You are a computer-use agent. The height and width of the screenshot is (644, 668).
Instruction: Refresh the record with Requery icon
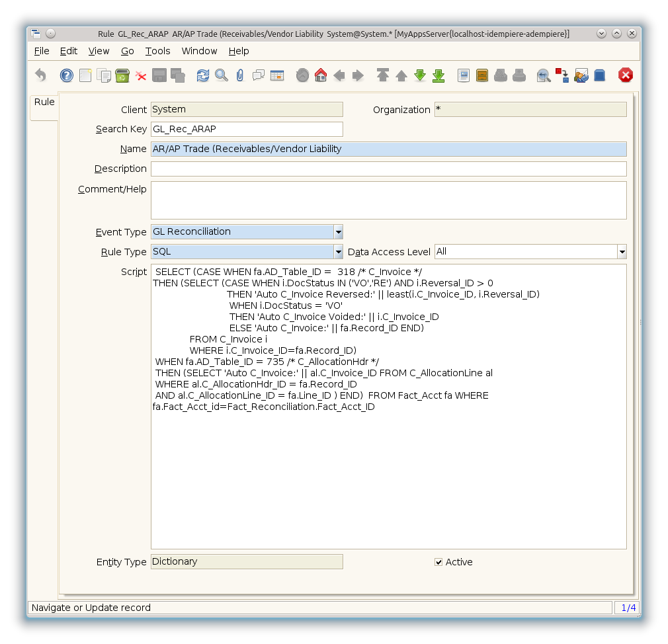click(202, 75)
